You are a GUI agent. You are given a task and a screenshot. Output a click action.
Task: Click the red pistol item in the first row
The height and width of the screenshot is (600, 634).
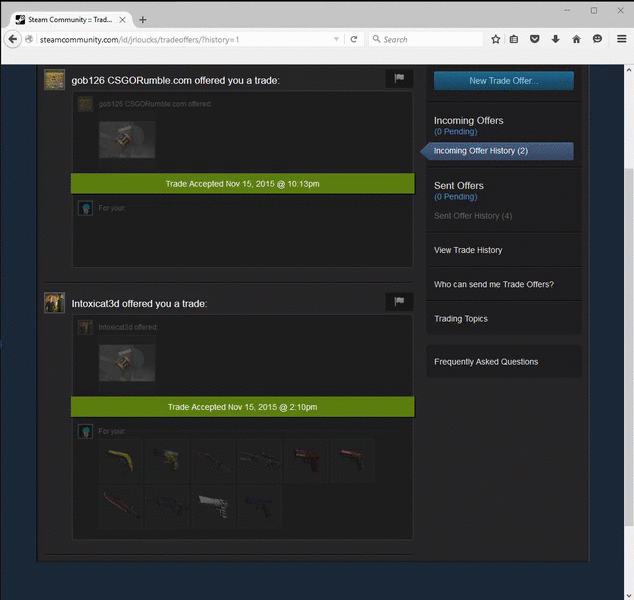(306, 460)
